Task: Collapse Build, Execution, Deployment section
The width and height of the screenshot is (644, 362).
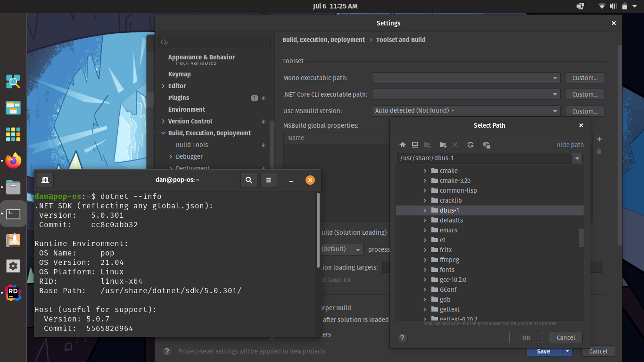Action: tap(163, 133)
